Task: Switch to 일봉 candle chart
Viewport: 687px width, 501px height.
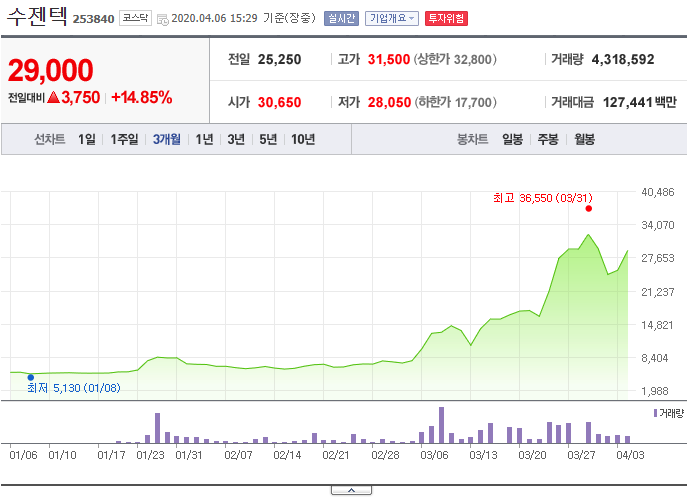Action: [512, 139]
